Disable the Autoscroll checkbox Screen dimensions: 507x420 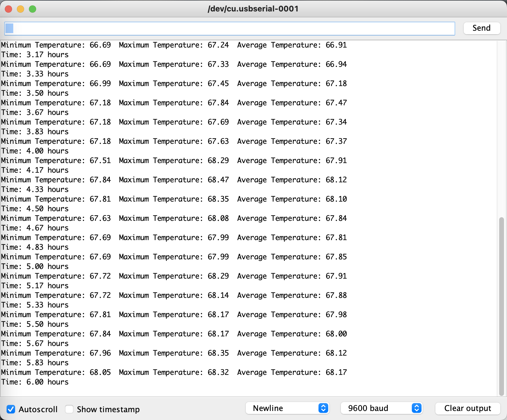11,409
